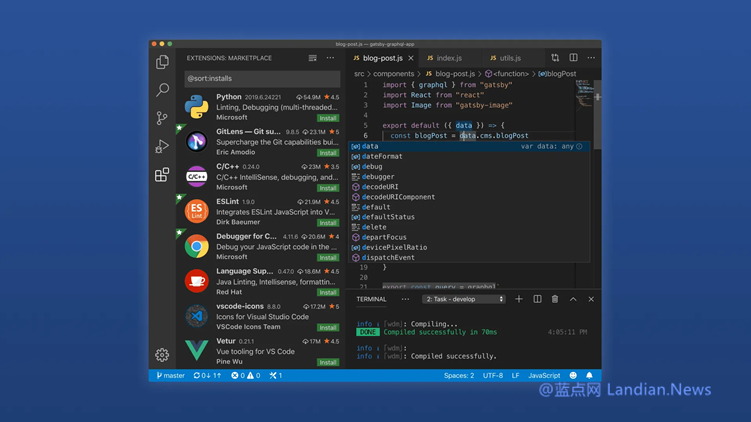Open the Search view in activity bar
Viewport: 751px width, 422px height.
click(x=162, y=90)
